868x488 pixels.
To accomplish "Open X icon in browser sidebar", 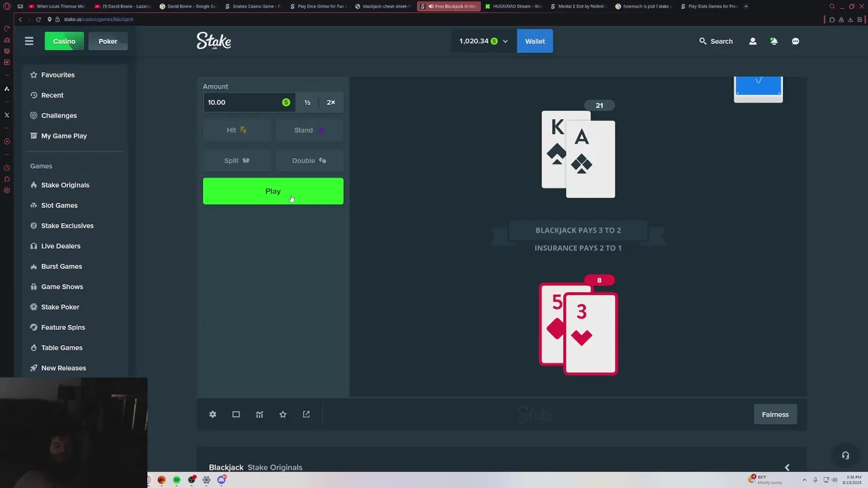I will click(x=7, y=115).
